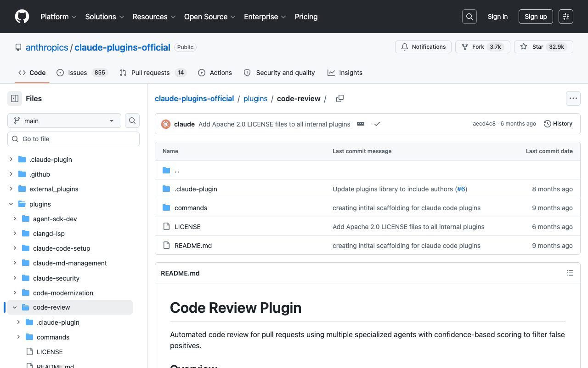Screen dimensions: 588x368
Task: Open the README outline icon
Action: [x=570, y=273]
